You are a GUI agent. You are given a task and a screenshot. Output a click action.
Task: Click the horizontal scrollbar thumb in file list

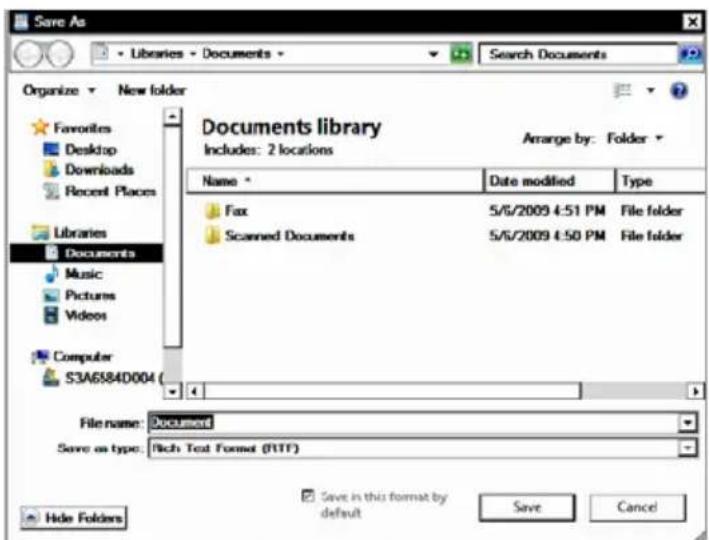coord(392,391)
